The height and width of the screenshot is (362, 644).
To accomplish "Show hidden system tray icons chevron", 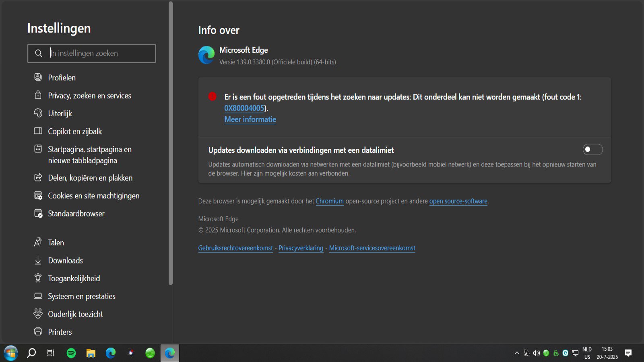I will [x=517, y=353].
